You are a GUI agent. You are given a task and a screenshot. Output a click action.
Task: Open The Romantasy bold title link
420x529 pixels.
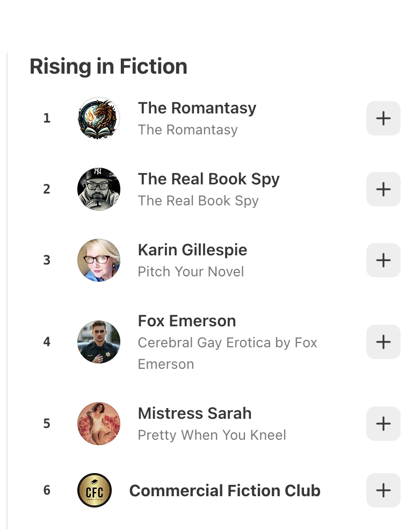(197, 108)
